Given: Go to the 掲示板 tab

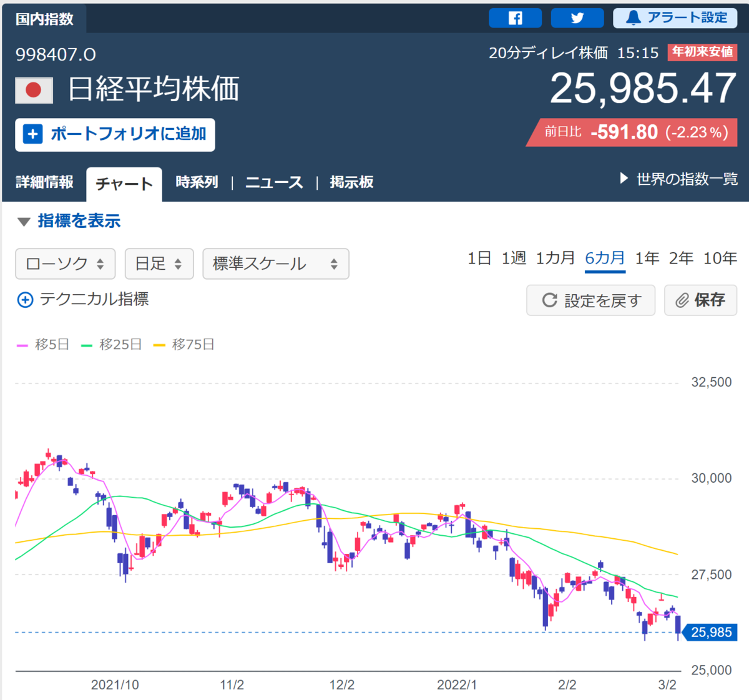Looking at the screenshot, I should pyautogui.click(x=351, y=182).
